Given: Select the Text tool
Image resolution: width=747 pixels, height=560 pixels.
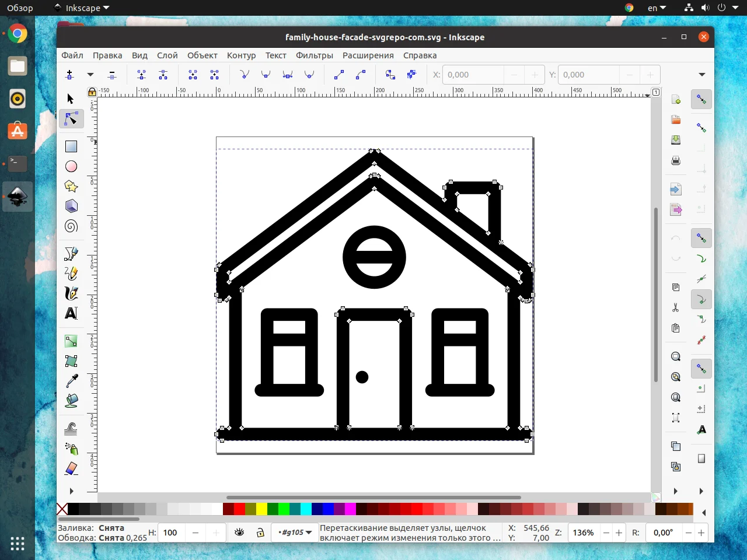Looking at the screenshot, I should coord(71,313).
